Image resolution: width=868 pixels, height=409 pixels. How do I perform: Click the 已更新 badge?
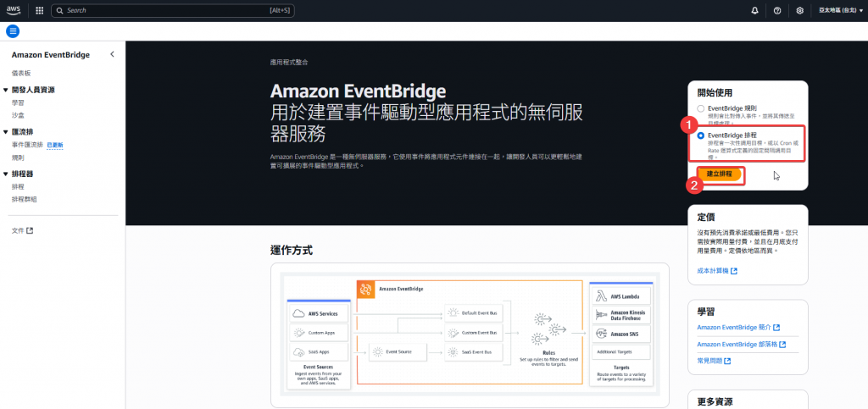[55, 145]
